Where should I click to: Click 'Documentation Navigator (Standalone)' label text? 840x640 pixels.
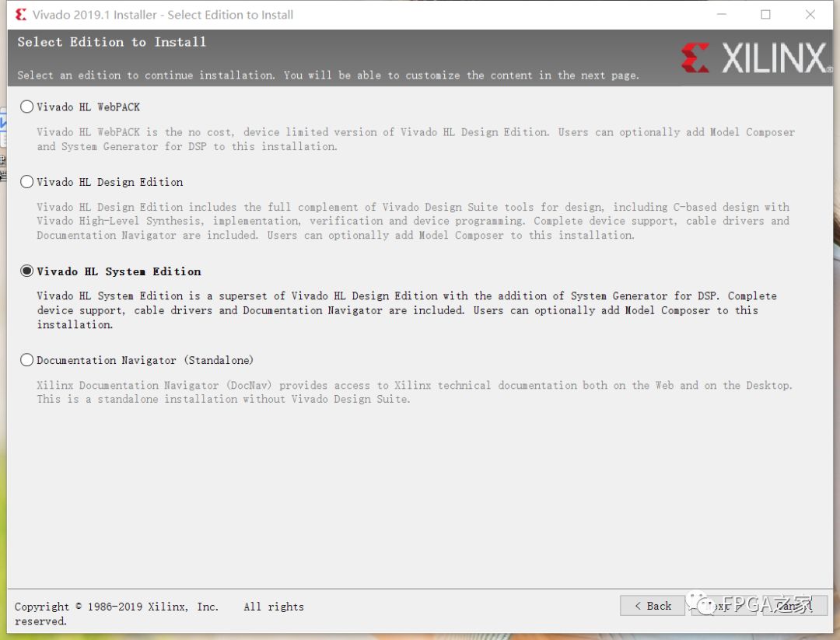click(145, 360)
